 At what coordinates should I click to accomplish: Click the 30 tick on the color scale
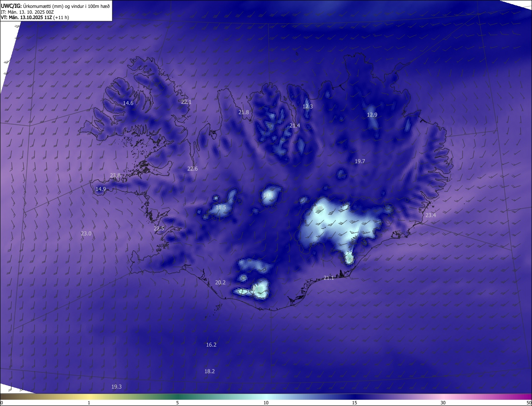tap(443, 403)
